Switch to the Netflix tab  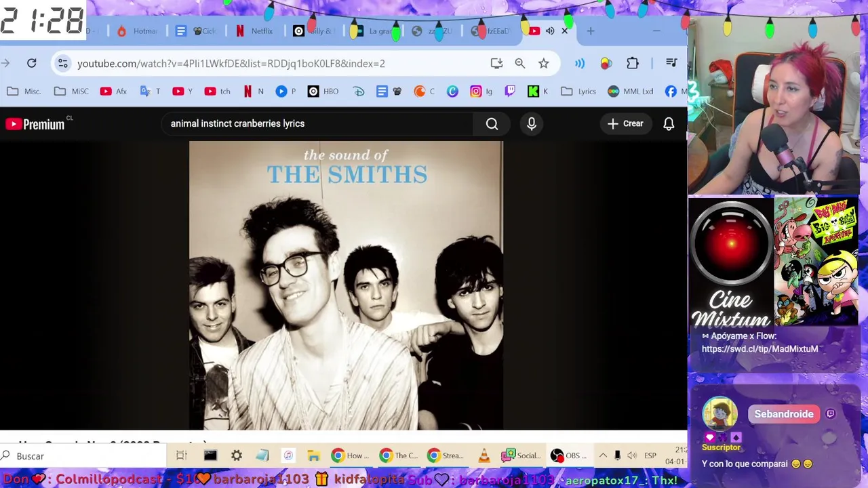coord(255,31)
